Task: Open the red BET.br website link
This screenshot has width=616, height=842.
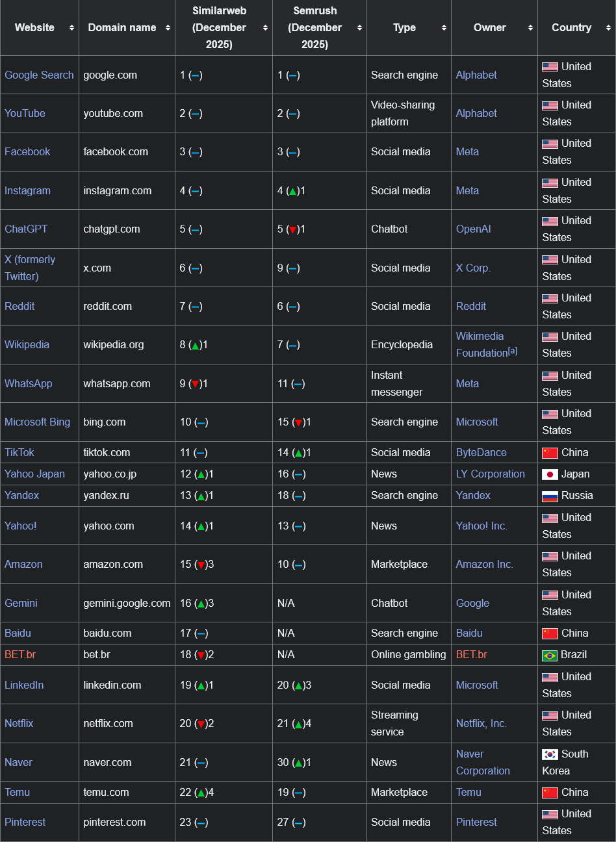Action: click(20, 654)
